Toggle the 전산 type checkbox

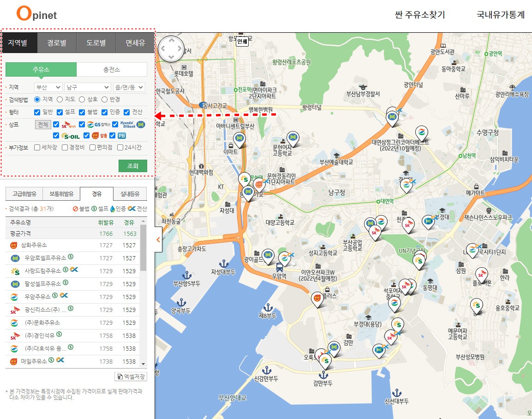126,112
